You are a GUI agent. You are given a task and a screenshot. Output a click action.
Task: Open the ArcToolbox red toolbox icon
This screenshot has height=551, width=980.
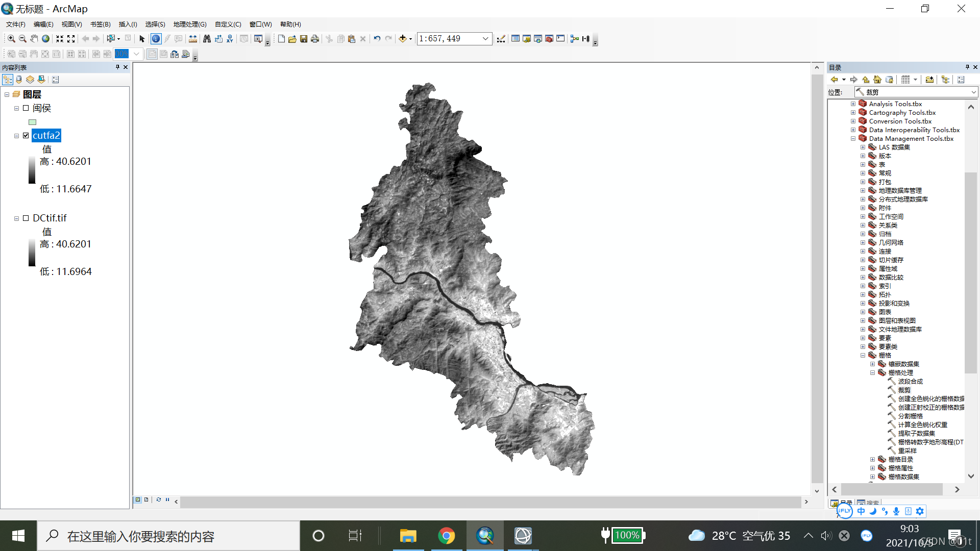(x=549, y=39)
